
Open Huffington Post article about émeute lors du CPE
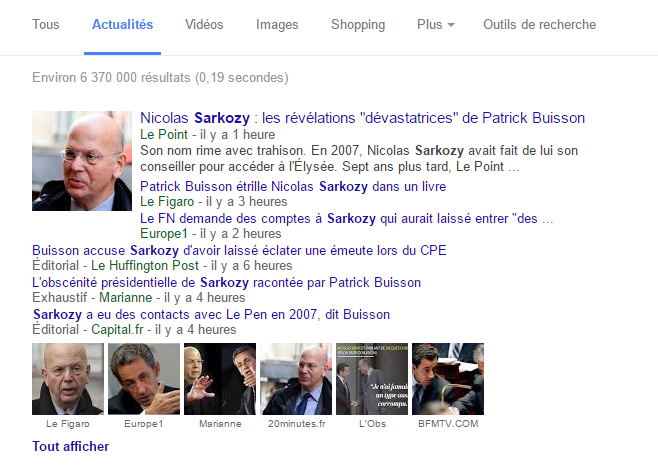(x=239, y=250)
